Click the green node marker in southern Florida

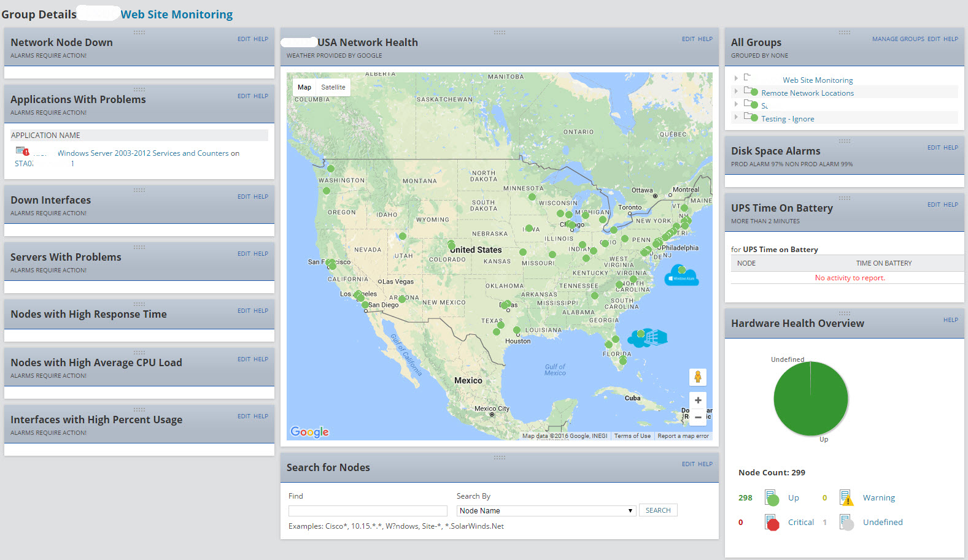(623, 361)
